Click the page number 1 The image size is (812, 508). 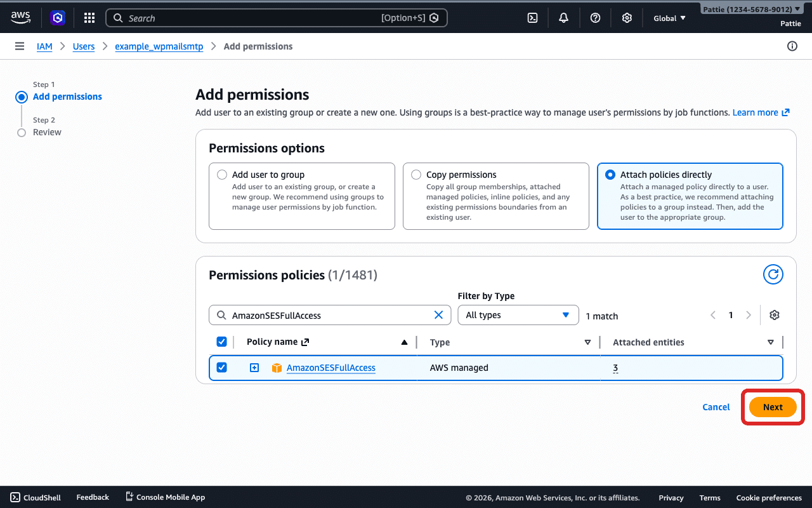coord(731,315)
